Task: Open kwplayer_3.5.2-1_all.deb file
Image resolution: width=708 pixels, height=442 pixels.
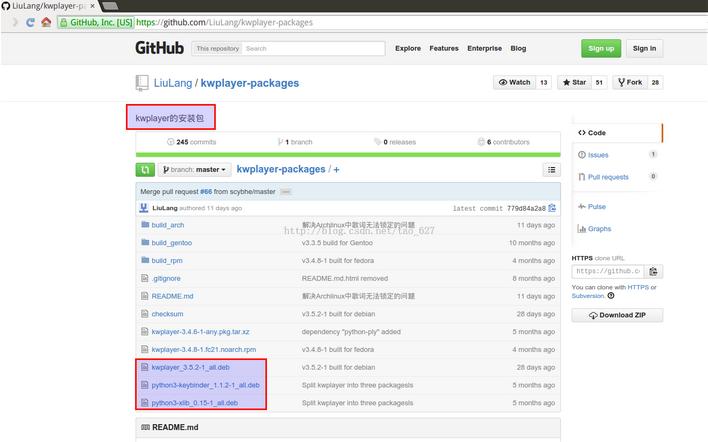Action: pos(191,367)
